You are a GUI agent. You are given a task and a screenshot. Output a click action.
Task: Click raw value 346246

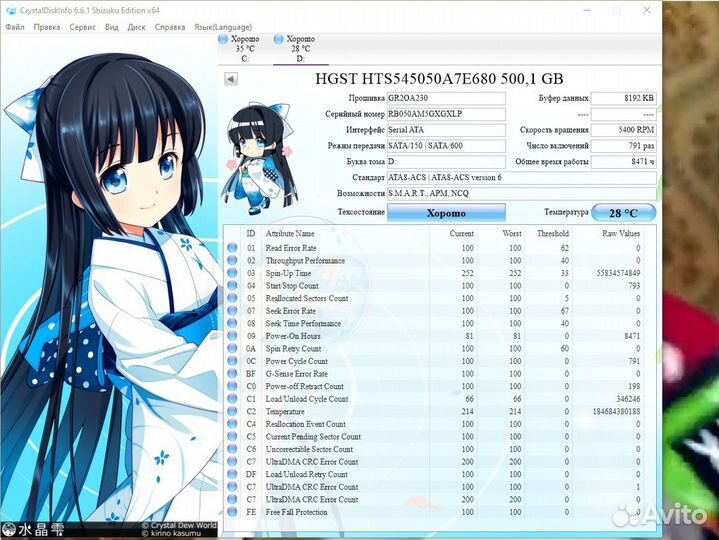click(x=628, y=399)
